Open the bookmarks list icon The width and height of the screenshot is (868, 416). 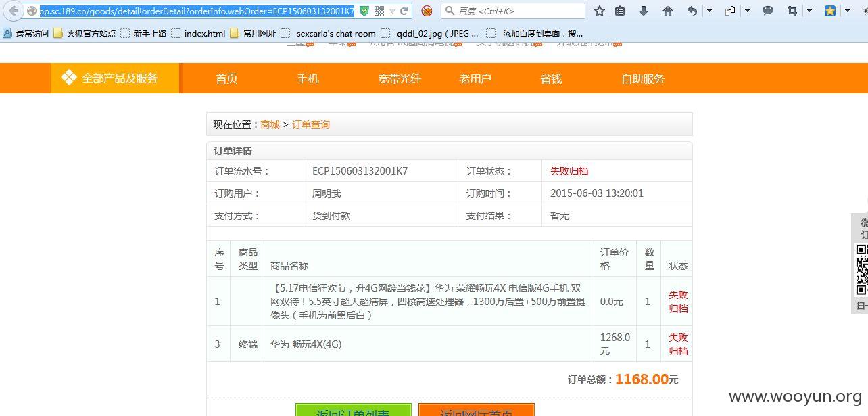620,11
